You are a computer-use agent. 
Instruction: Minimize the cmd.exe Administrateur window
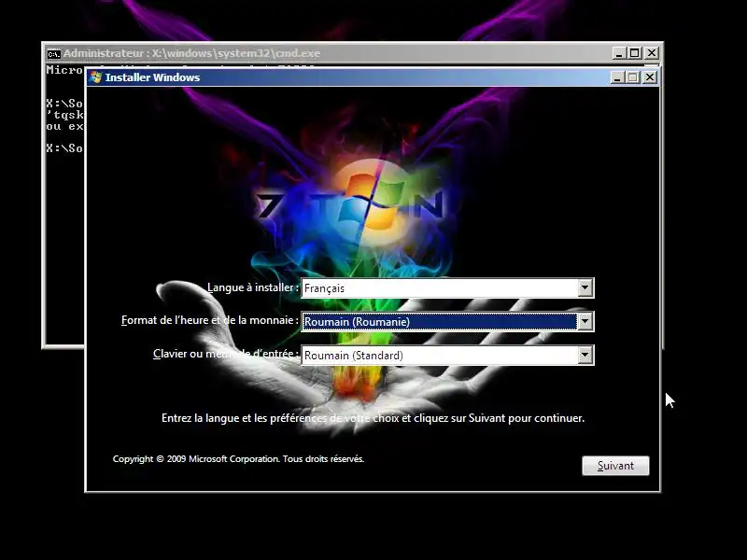619,53
